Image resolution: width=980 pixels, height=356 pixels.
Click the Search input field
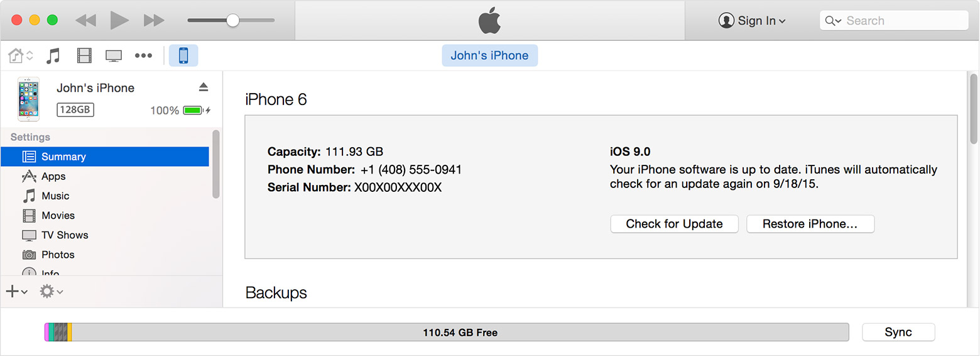[894, 21]
